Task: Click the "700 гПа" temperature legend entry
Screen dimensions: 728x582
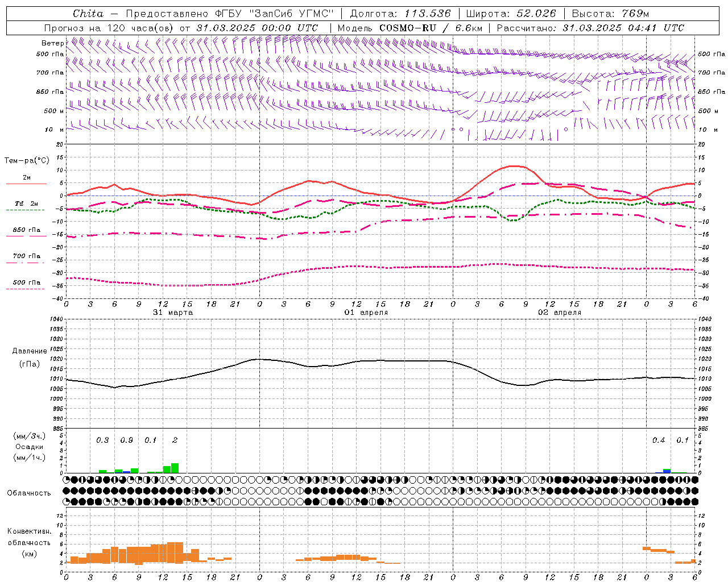Action: 27,256
